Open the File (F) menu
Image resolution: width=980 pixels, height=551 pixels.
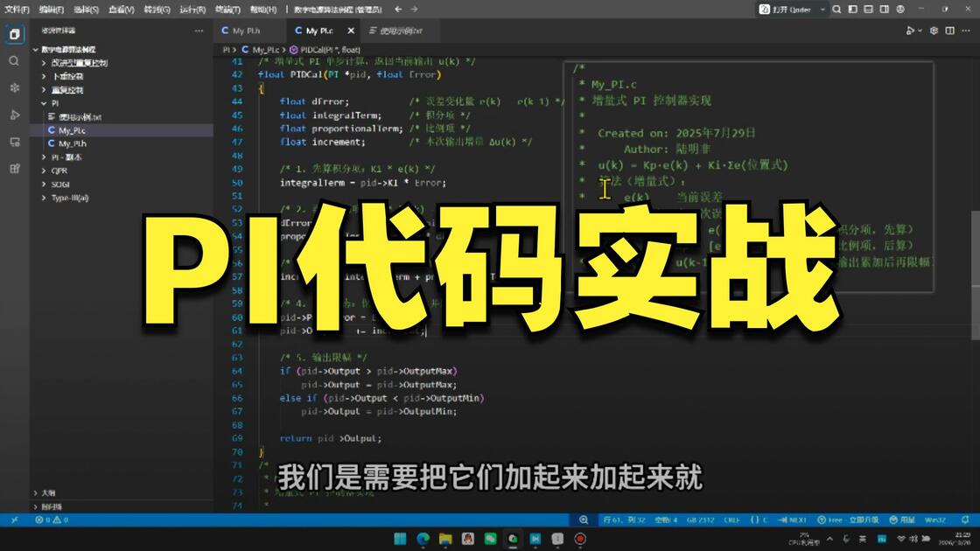point(17,10)
